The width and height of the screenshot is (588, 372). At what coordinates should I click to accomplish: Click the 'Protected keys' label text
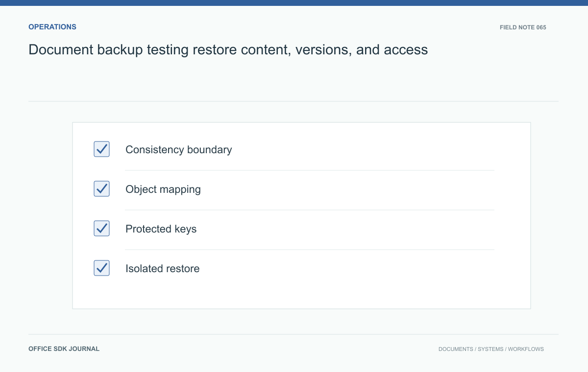pos(161,229)
